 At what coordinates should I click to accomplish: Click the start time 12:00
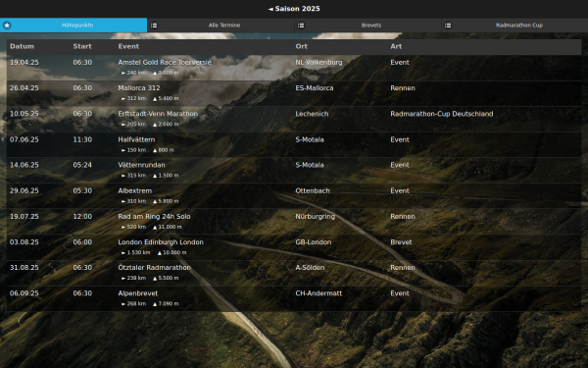click(82, 216)
